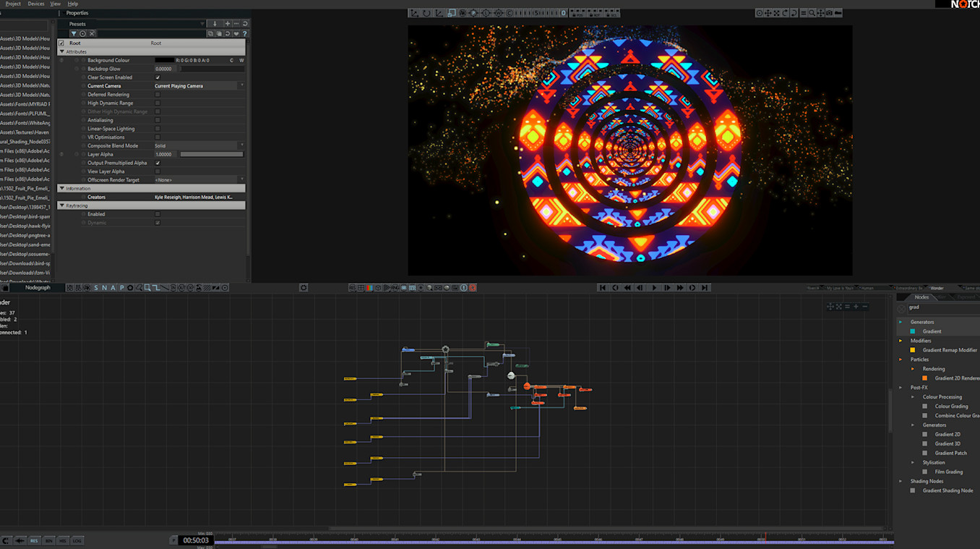Open the Devices menu
The width and height of the screenshot is (980, 549).
tap(35, 4)
